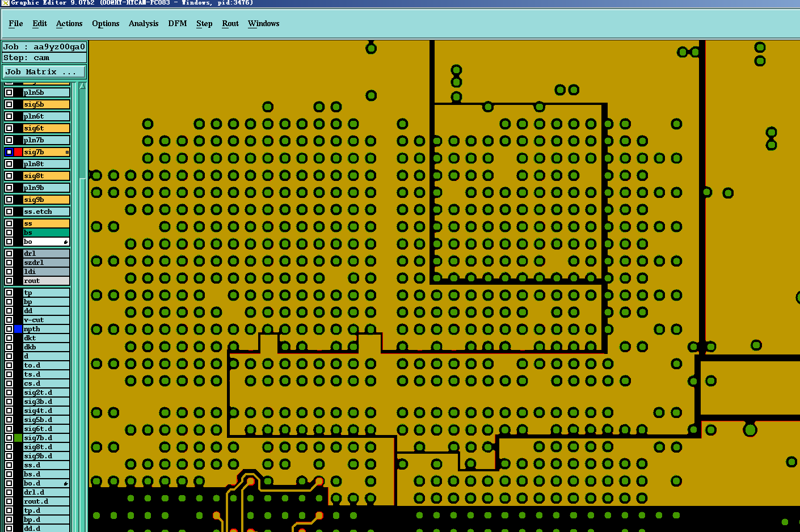The height and width of the screenshot is (532, 800).
Task: Select the ldi layer name
Action: coord(46,272)
